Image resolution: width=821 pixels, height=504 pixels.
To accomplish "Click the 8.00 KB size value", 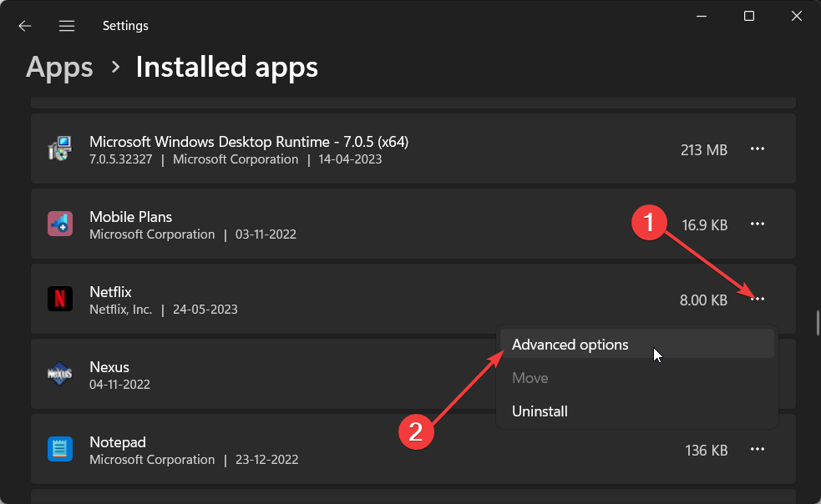I will pos(703,300).
